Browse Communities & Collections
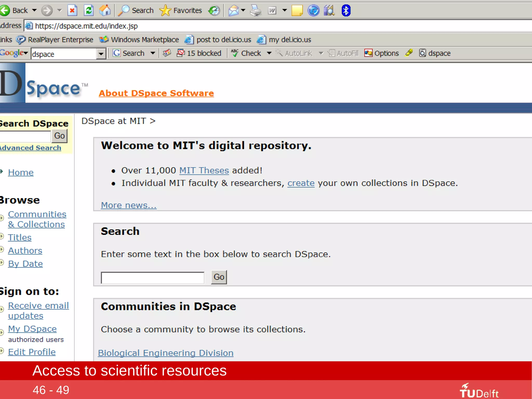The width and height of the screenshot is (532, 399). click(37, 219)
